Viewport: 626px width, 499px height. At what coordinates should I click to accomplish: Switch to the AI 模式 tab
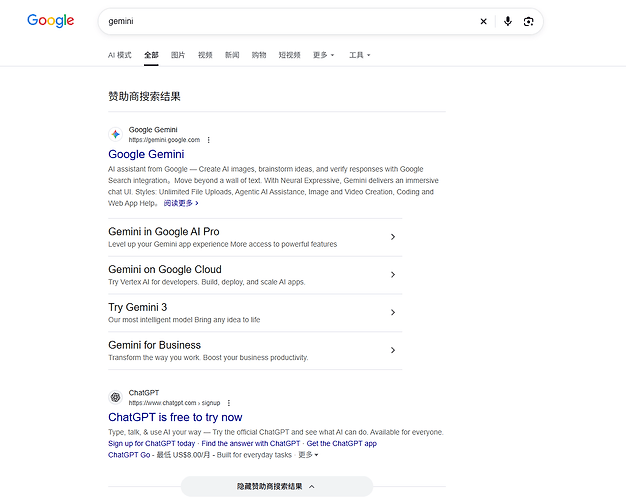click(x=119, y=55)
